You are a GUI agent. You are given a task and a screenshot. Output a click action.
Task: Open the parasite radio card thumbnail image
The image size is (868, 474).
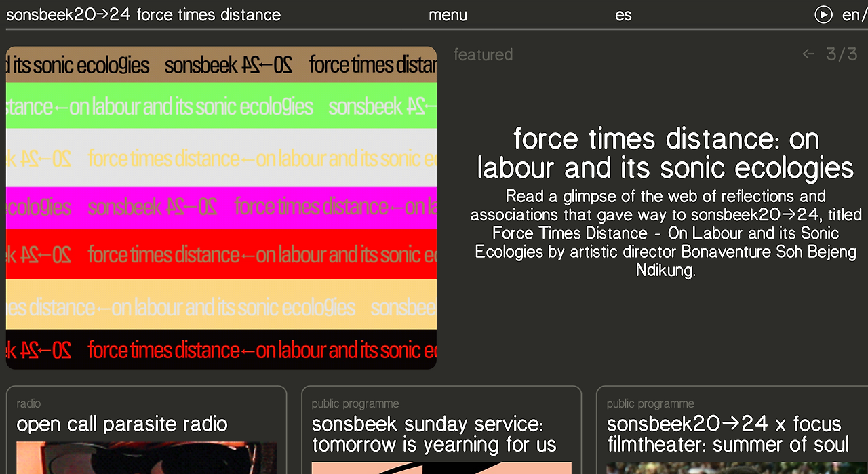pyautogui.click(x=146, y=458)
